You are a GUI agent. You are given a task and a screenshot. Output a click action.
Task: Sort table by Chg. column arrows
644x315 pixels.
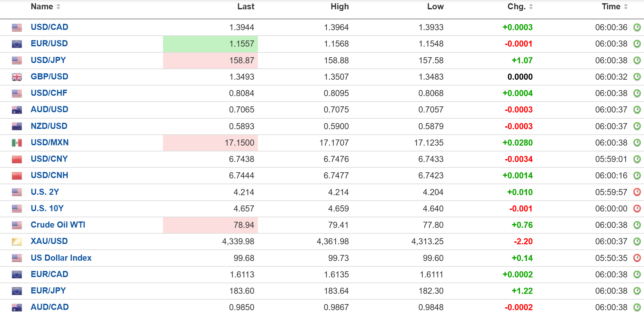click(531, 6)
